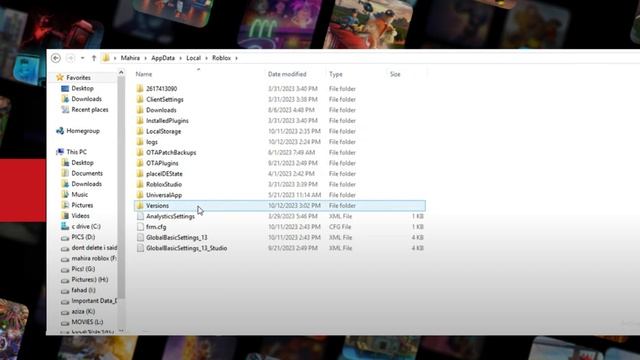This screenshot has width=640, height=360.
Task: Select the GlobalBasicSettings_13 file icon
Action: click(140, 237)
